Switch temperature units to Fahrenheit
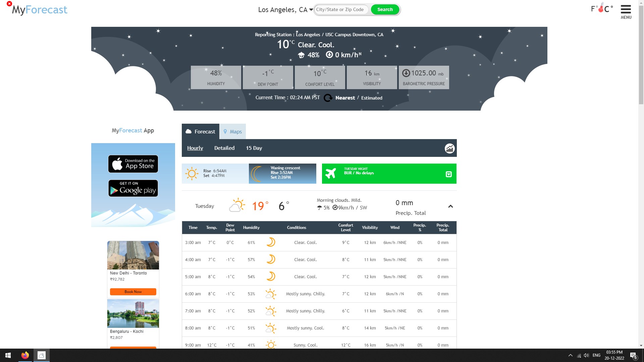This screenshot has width=644, height=362. pyautogui.click(x=593, y=9)
